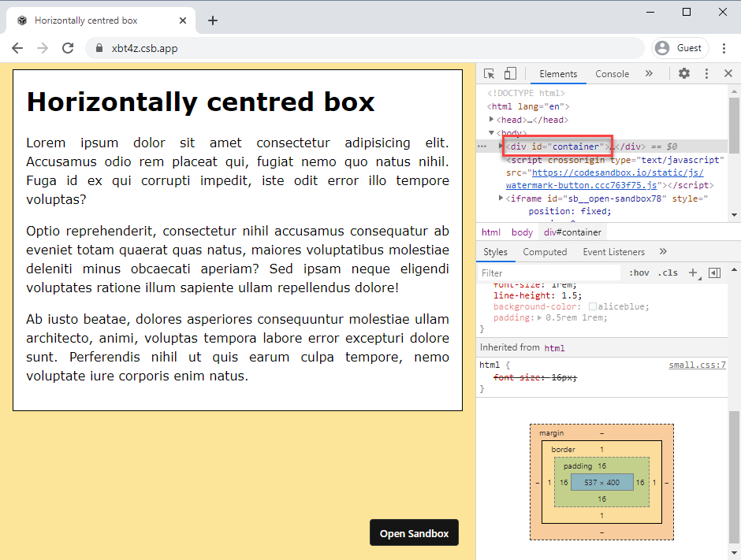Click the aliceblue color swatch
741x560 pixels.
click(x=592, y=306)
